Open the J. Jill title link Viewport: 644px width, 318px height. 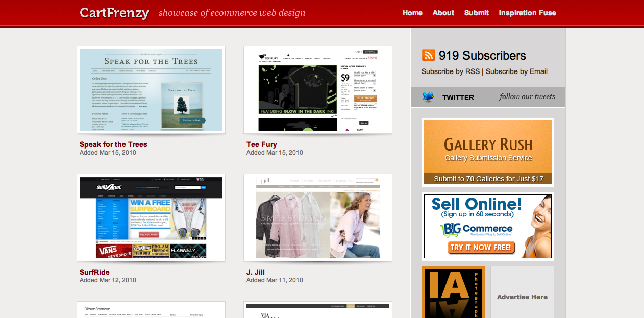[256, 272]
